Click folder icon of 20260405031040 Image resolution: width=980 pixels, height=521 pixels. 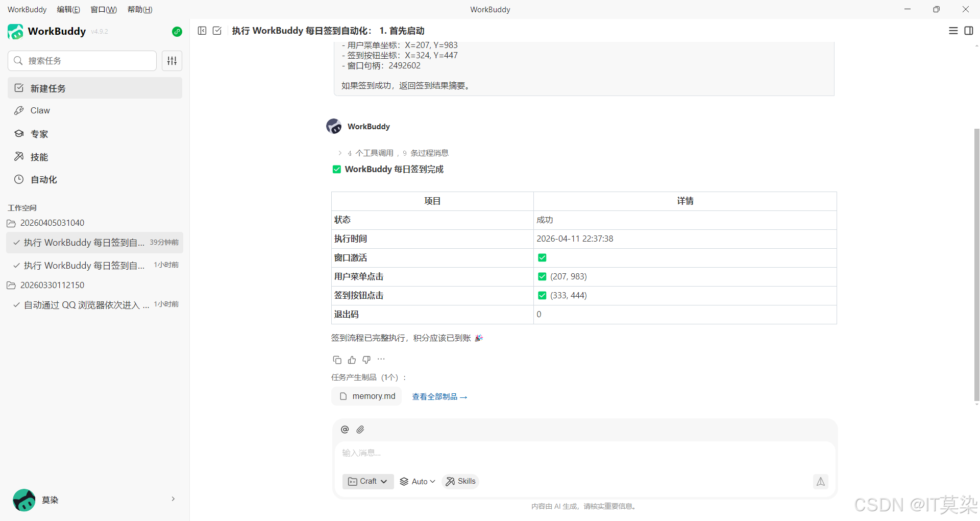11,223
